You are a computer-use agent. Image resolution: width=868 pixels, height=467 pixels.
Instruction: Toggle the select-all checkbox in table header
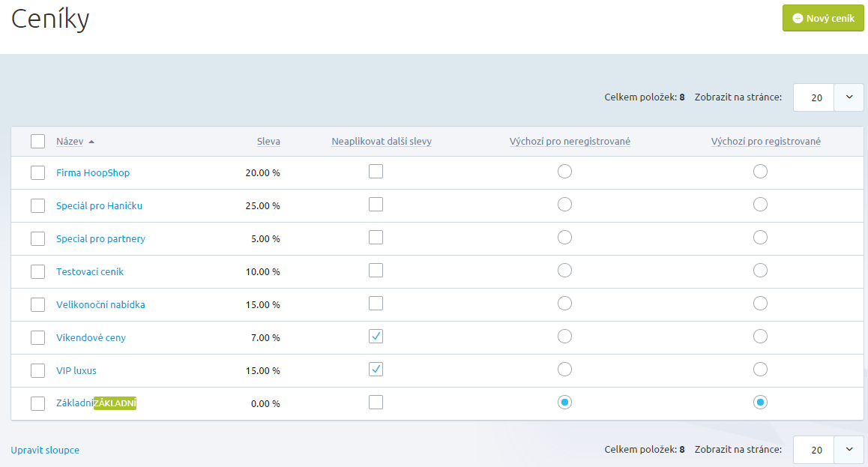point(37,141)
